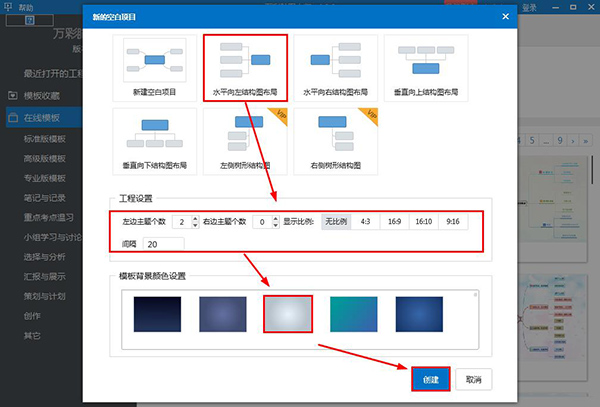Open 模板收藏 in the sidebar
Image resolution: width=600 pixels, height=407 pixels.
41,96
